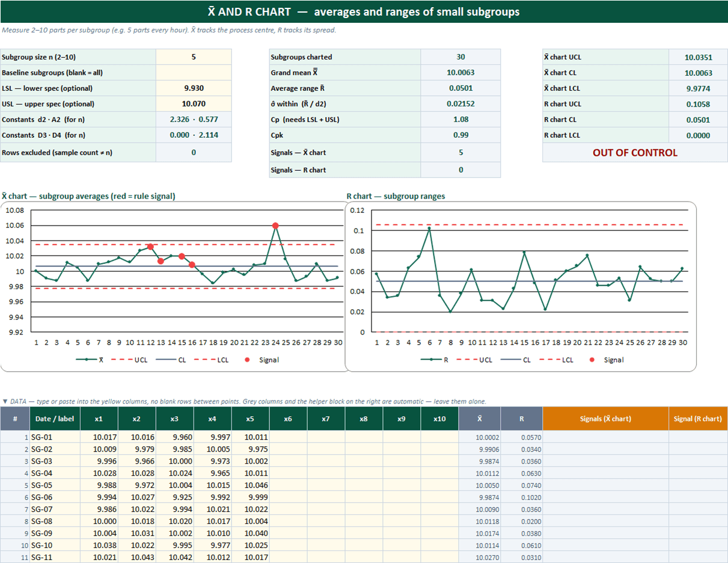Select the Date / label column header
The image size is (728, 563).
54,419
